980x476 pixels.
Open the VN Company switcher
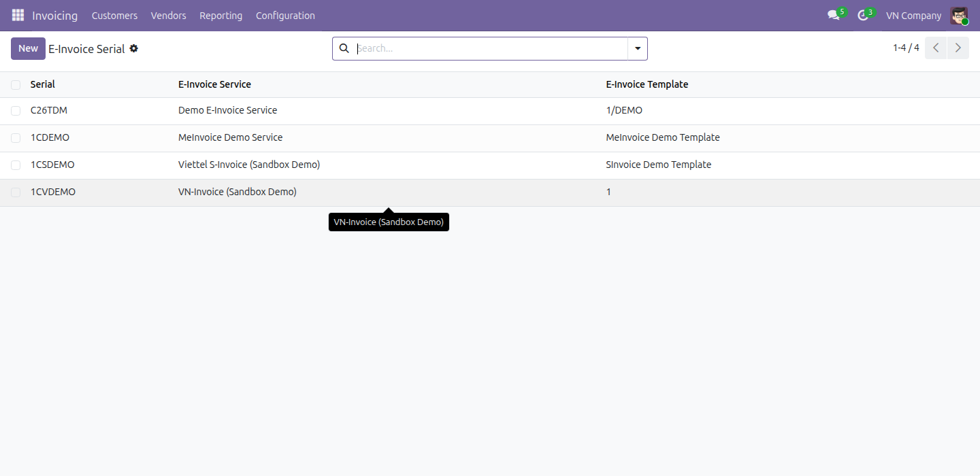913,15
